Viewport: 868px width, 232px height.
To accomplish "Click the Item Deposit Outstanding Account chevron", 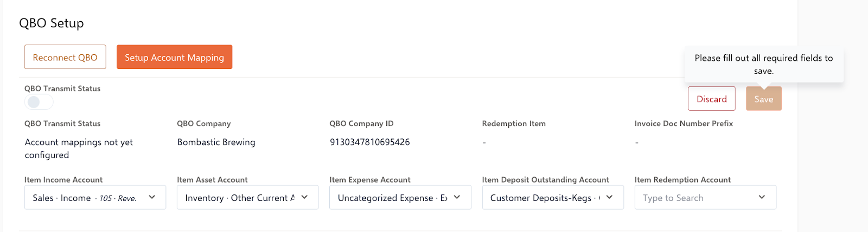I will coord(609,197).
